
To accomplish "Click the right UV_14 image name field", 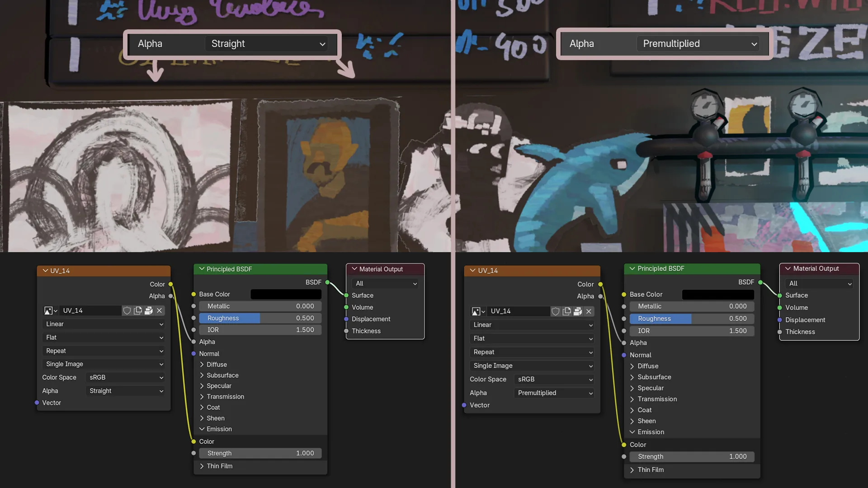I will [x=519, y=311].
